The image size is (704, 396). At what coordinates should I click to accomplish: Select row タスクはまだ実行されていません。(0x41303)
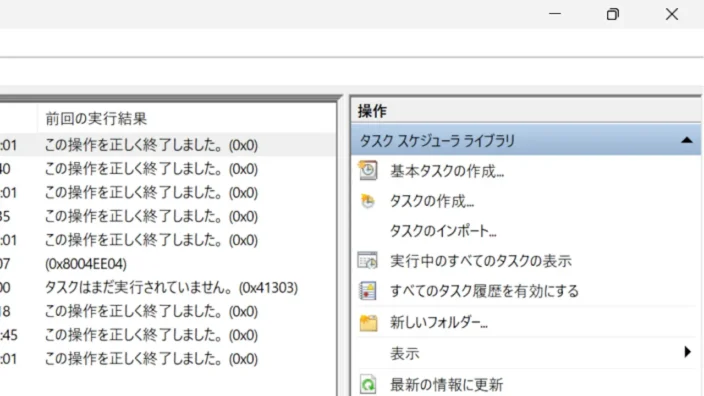[168, 287]
